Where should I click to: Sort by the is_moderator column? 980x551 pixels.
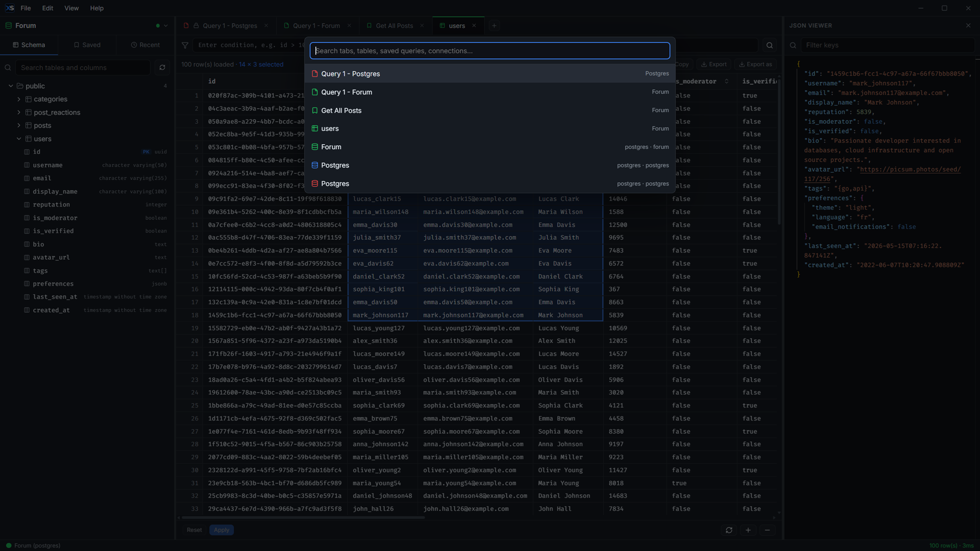726,81
